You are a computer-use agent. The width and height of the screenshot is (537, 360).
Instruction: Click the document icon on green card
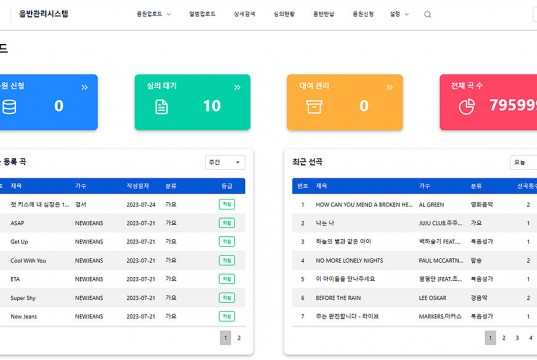tap(161, 107)
